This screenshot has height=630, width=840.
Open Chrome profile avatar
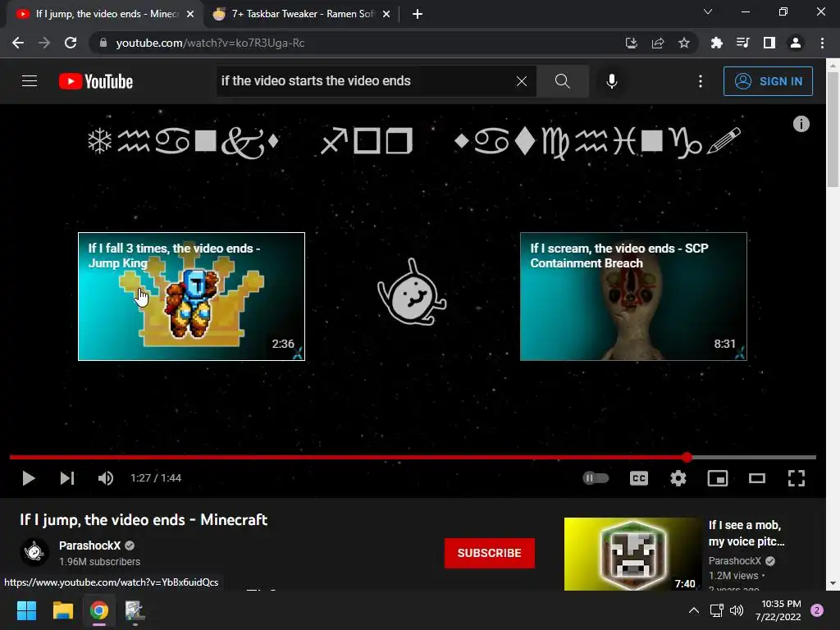[x=796, y=43]
